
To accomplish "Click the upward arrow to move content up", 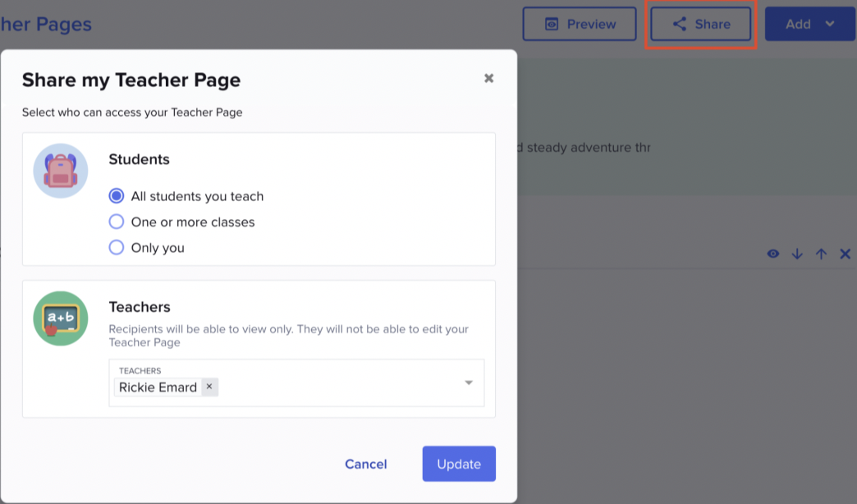I will coord(821,254).
